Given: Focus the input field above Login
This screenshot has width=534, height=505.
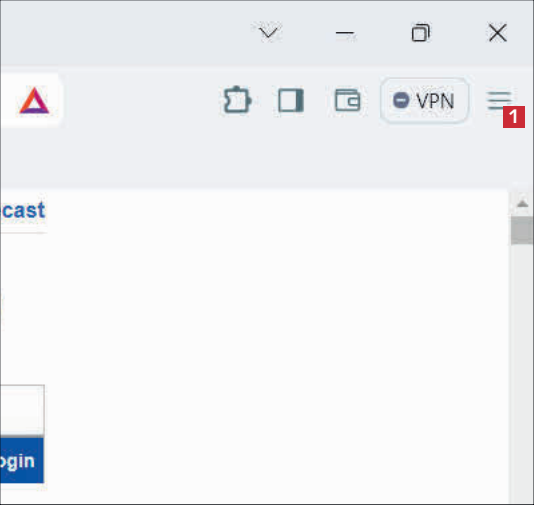Looking at the screenshot, I should coord(22,410).
